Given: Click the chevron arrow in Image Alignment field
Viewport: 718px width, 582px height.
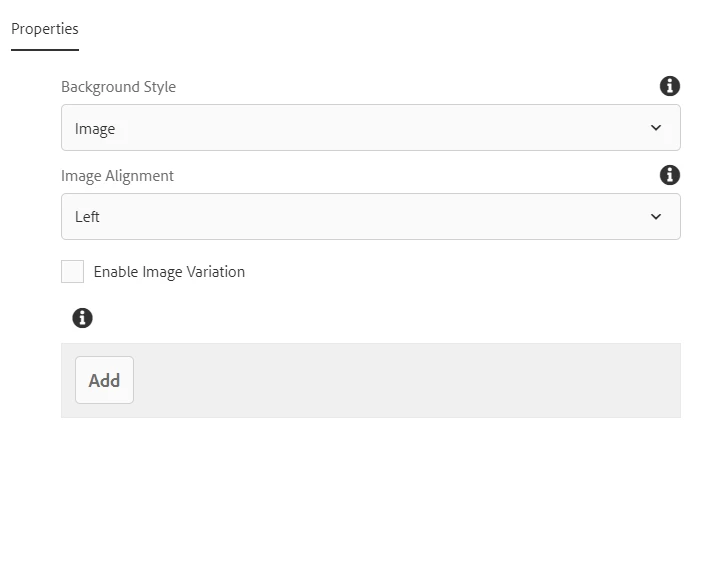Looking at the screenshot, I should (656, 217).
